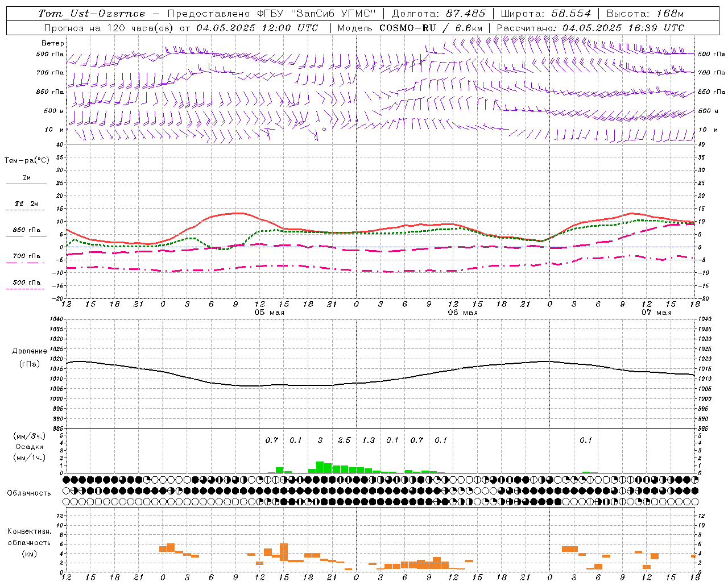Click the 'Осадки' precipitation panel label
The image size is (728, 582).
tap(29, 447)
